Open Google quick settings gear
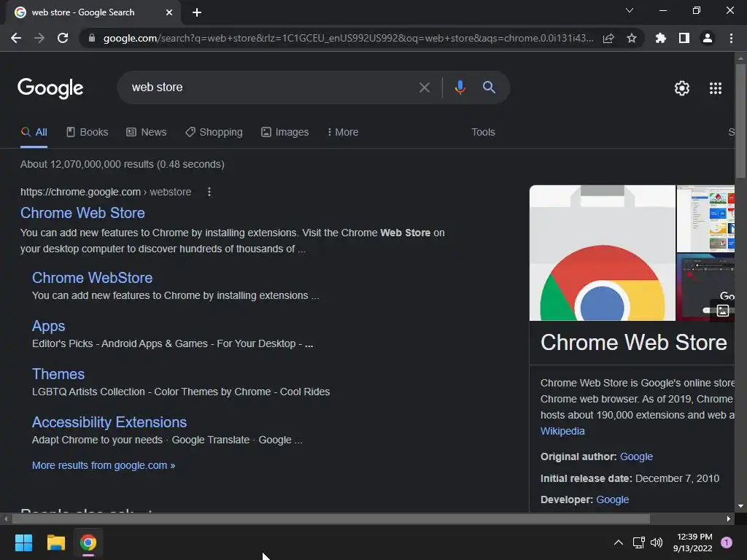This screenshot has width=747, height=560. [x=682, y=88]
